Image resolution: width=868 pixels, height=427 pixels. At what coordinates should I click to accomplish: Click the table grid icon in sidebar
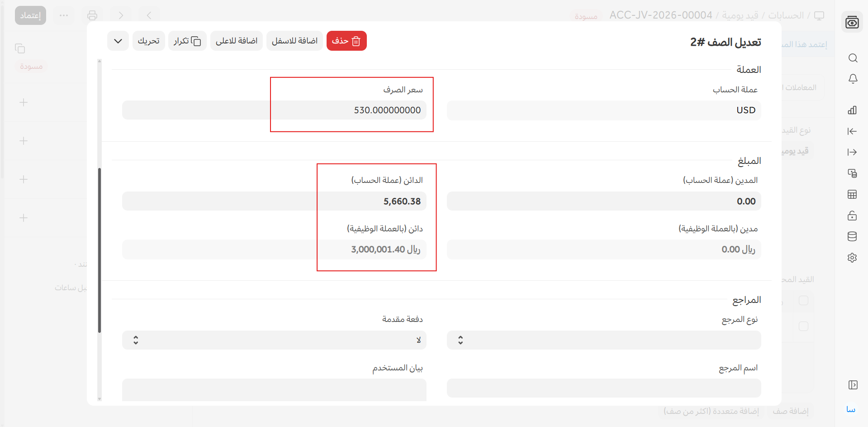pyautogui.click(x=852, y=195)
